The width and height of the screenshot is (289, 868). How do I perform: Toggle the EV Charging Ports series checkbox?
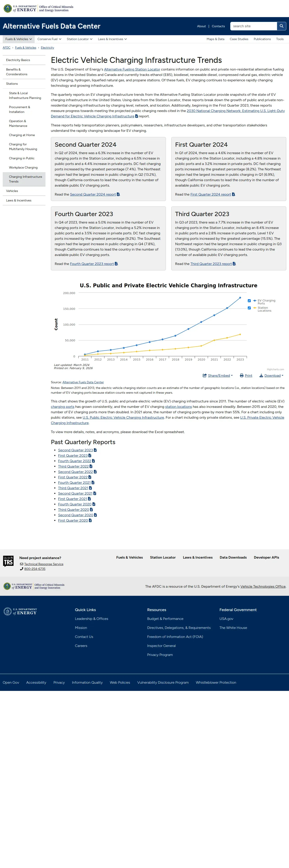click(x=249, y=301)
